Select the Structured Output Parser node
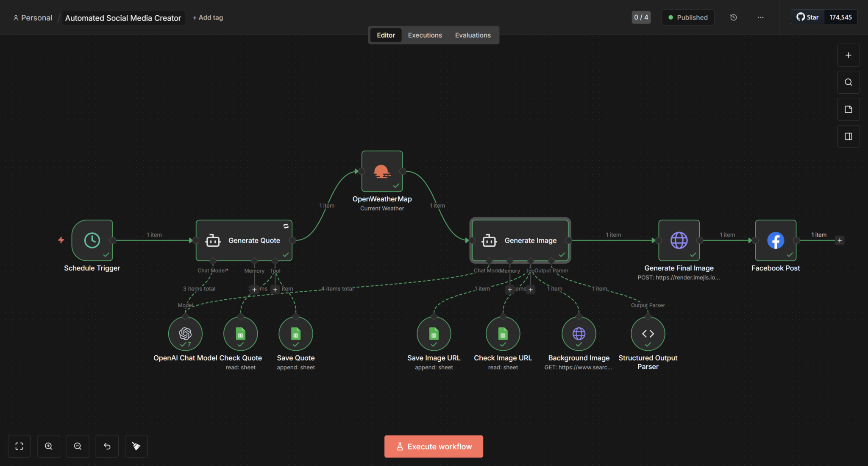Image resolution: width=868 pixels, height=466 pixels. click(x=647, y=334)
